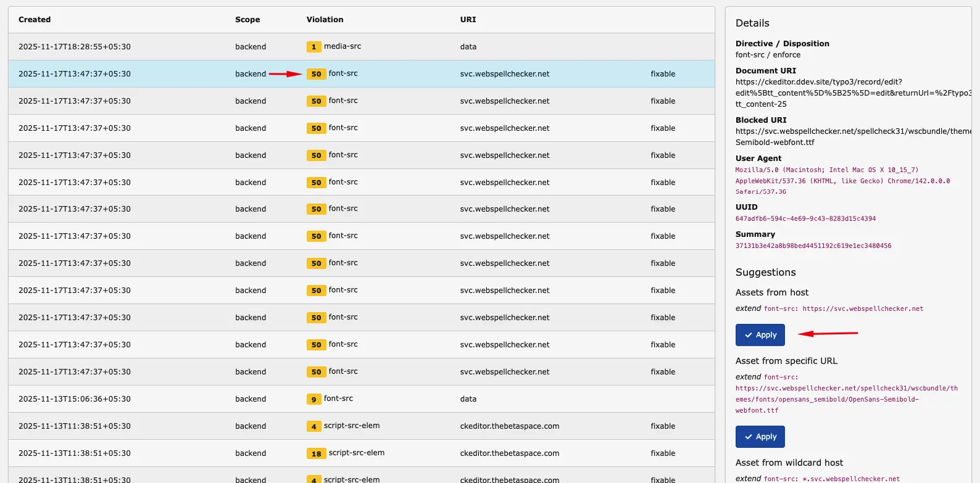Apply the 'Assets from host' suggestion
Image resolution: width=980 pixels, height=483 pixels.
(x=760, y=335)
